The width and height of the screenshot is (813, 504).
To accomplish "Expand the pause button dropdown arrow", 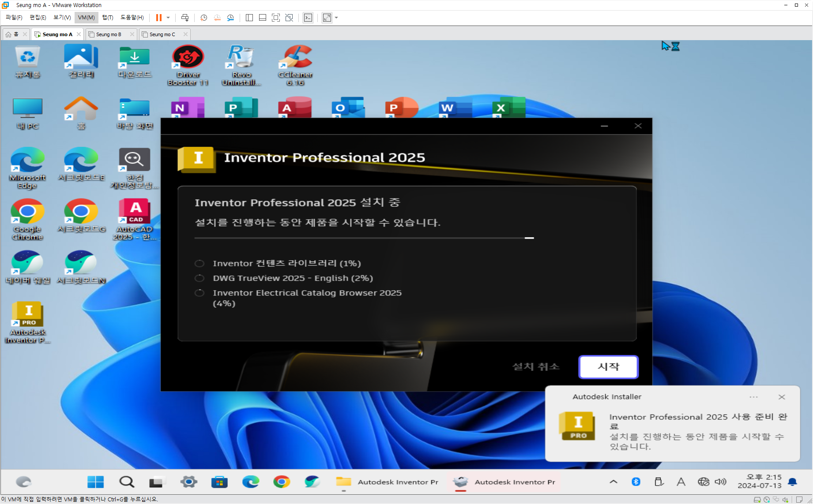I will (168, 18).
